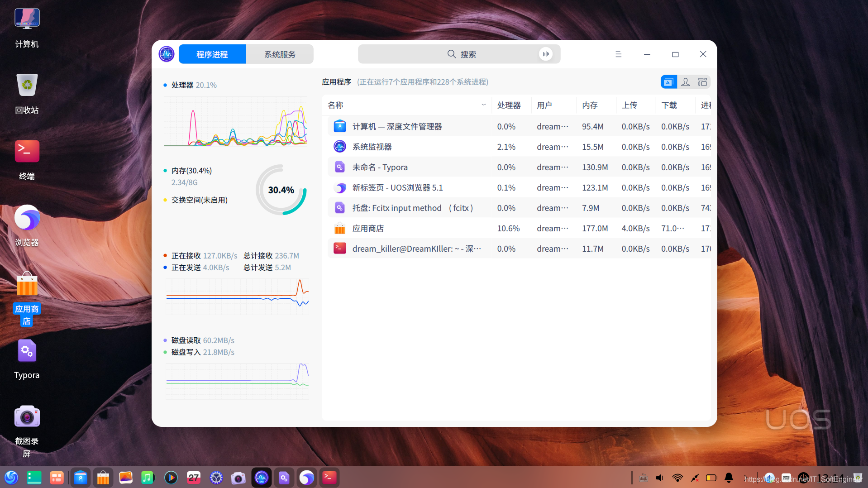
Task: Click the keyboard layout tray icon
Action: click(643, 478)
